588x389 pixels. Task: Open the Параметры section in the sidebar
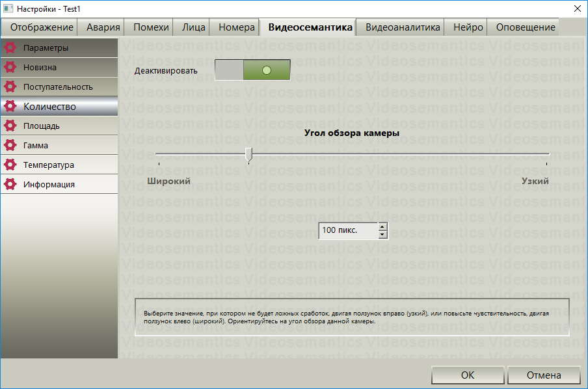click(x=59, y=47)
